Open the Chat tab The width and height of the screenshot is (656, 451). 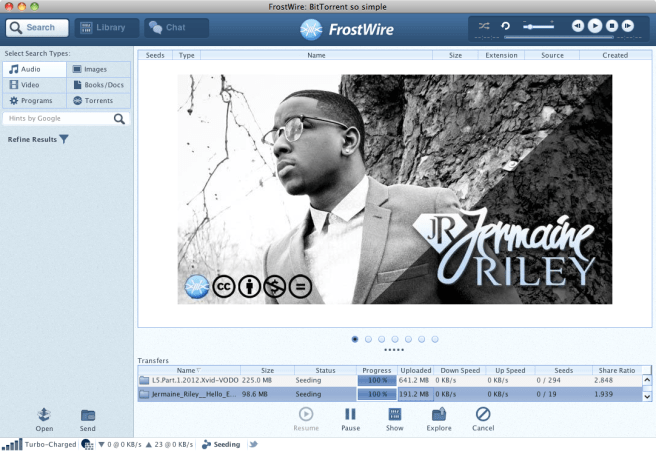(x=176, y=28)
